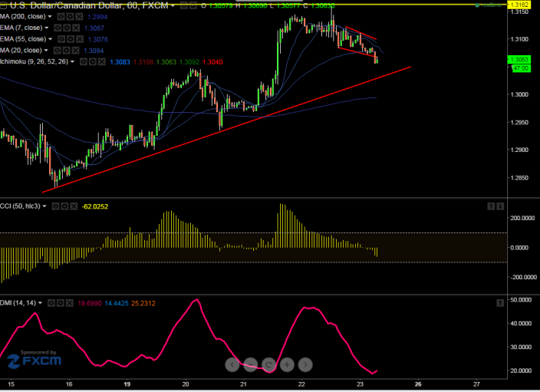The width and height of the screenshot is (540, 392).
Task: Expand the EMA (55, close) dropdown arrow
Action: pos(51,39)
